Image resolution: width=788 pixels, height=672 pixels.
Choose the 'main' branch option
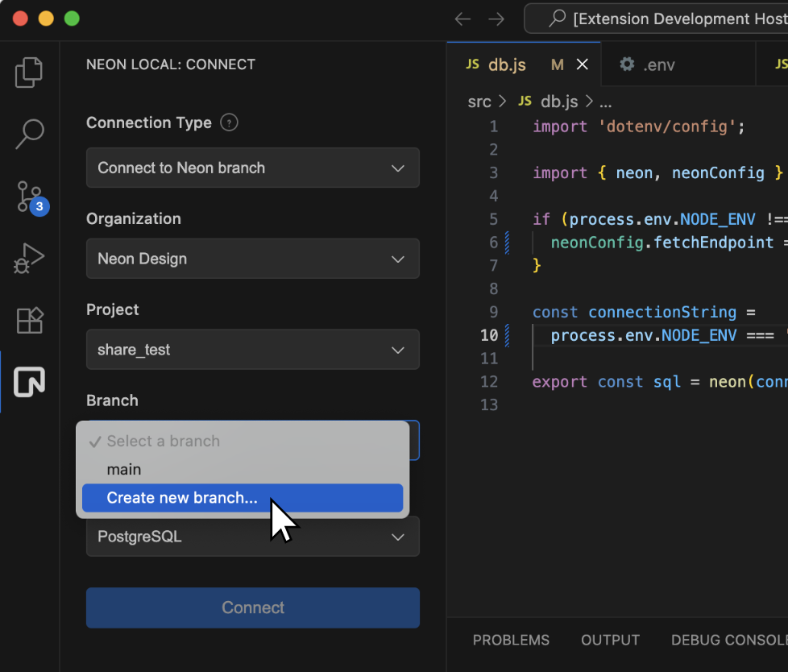point(243,470)
